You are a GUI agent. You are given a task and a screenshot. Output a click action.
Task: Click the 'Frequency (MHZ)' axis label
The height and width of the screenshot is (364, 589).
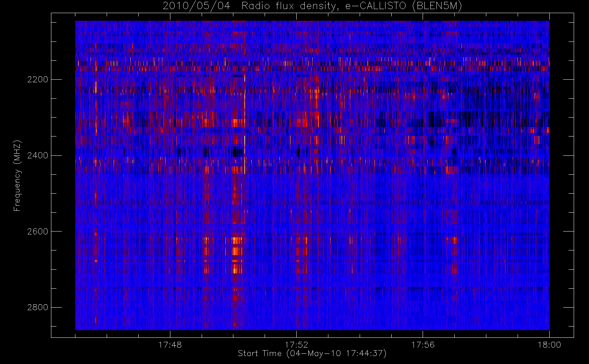coord(17,176)
